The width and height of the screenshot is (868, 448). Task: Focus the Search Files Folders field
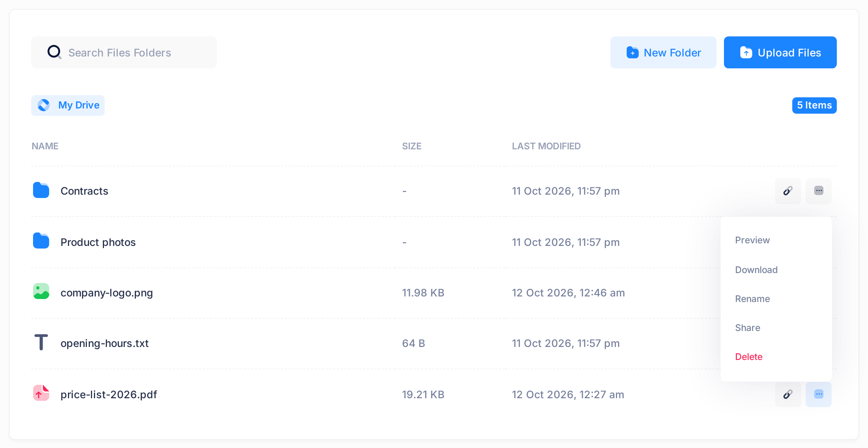coord(124,52)
